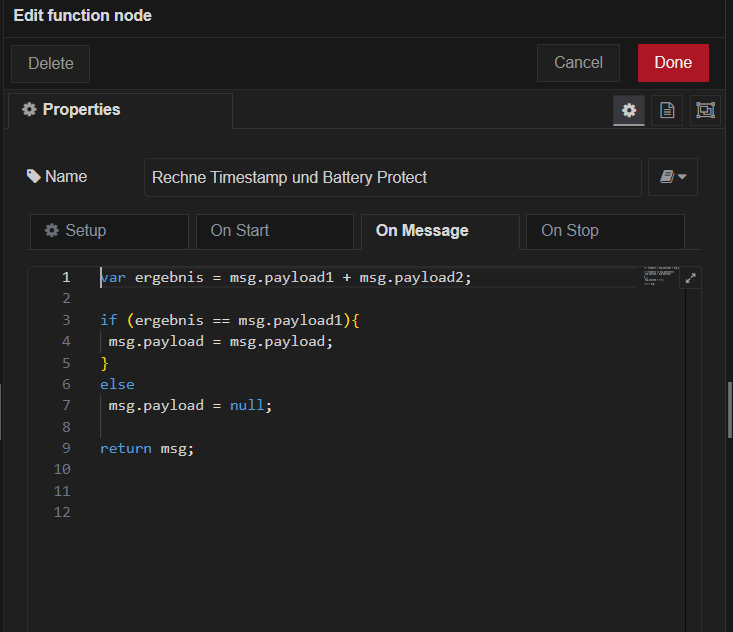The image size is (733, 632).
Task: Select the On Message tab
Action: point(439,231)
